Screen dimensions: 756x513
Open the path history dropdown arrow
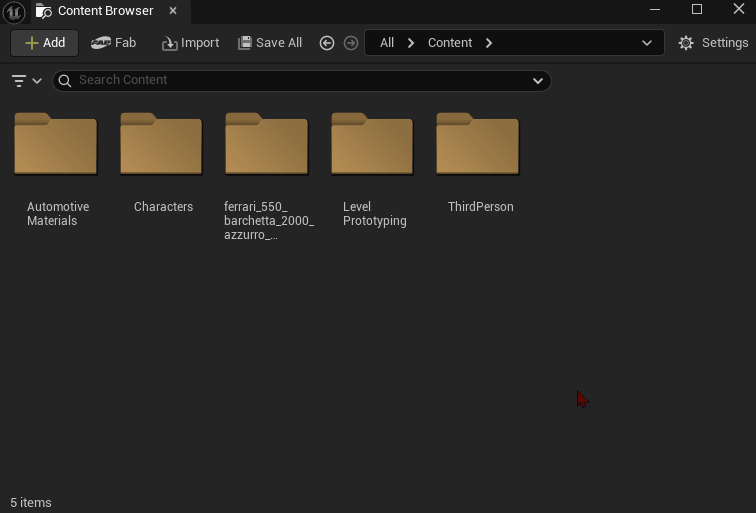647,43
